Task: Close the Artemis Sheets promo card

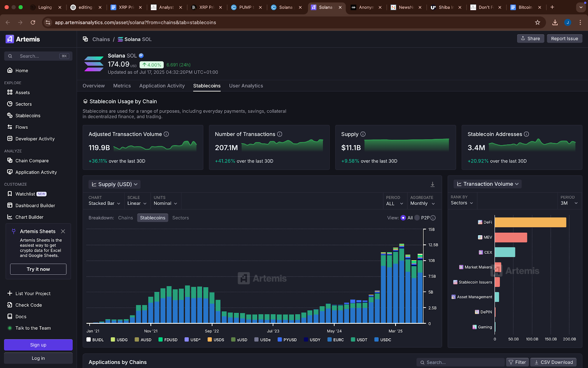Action: tap(63, 231)
